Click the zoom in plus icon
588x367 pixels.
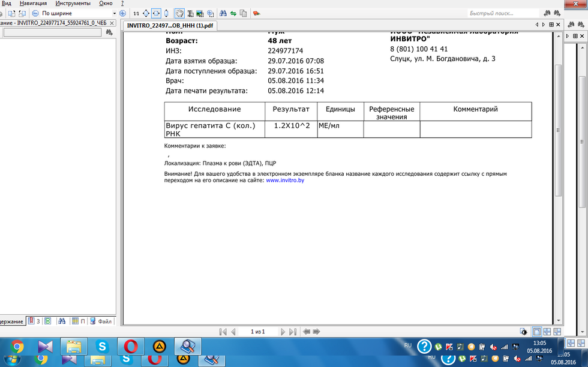tap(123, 13)
